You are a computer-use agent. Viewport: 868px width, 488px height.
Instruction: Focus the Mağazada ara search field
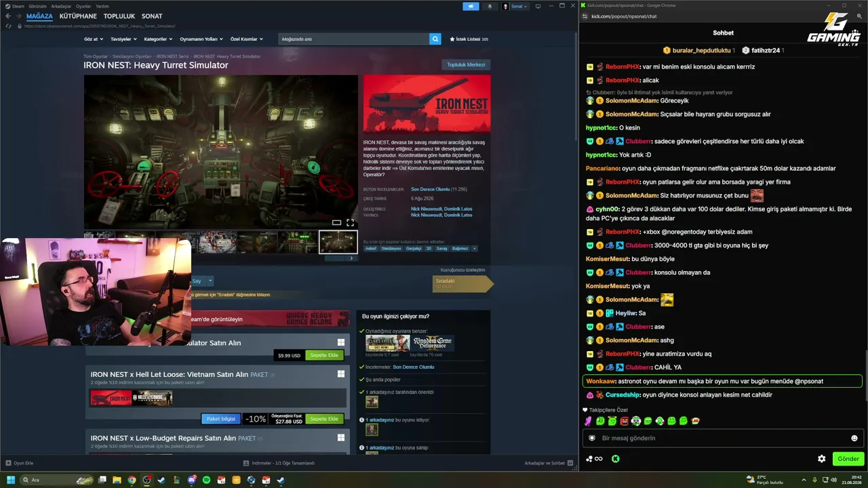354,39
